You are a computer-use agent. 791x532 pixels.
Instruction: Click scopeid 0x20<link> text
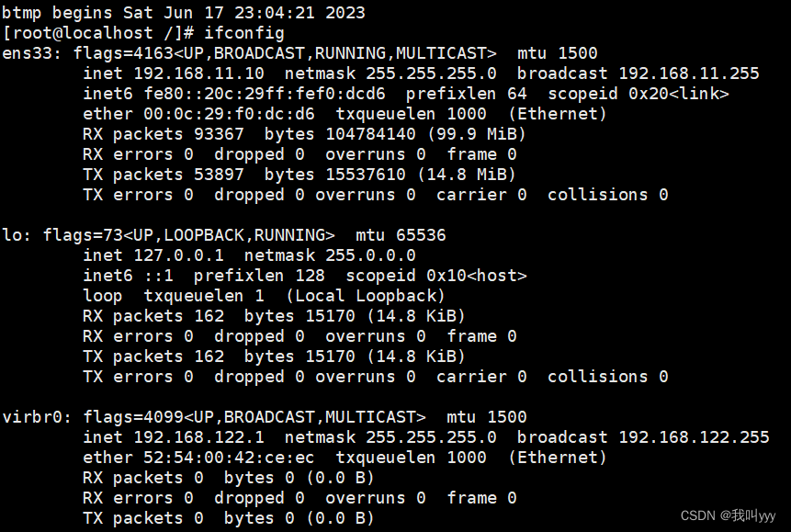click(638, 94)
